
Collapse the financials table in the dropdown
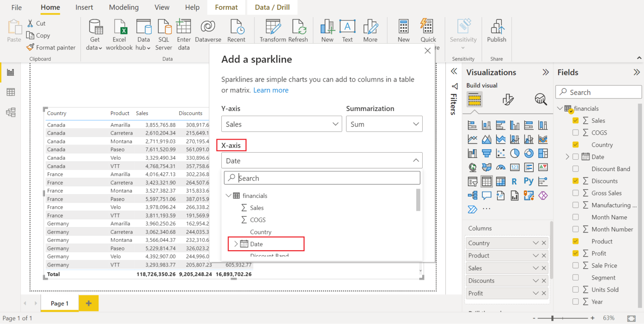(x=229, y=195)
